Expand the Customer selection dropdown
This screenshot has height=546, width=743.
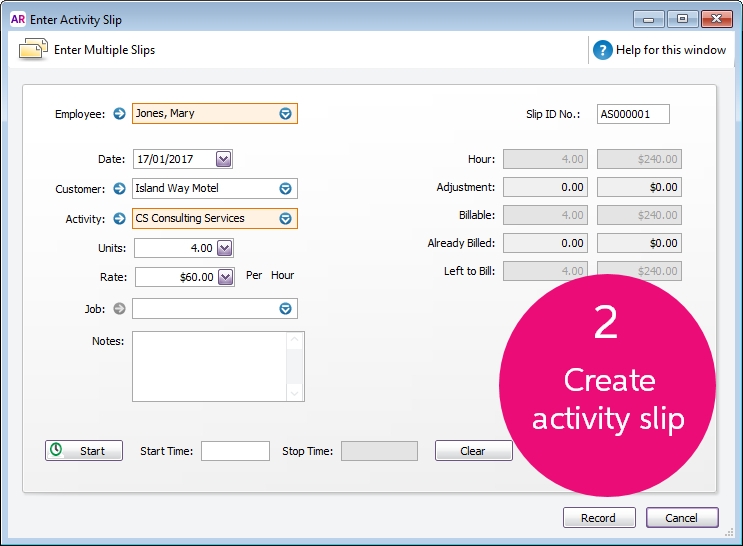click(x=285, y=189)
